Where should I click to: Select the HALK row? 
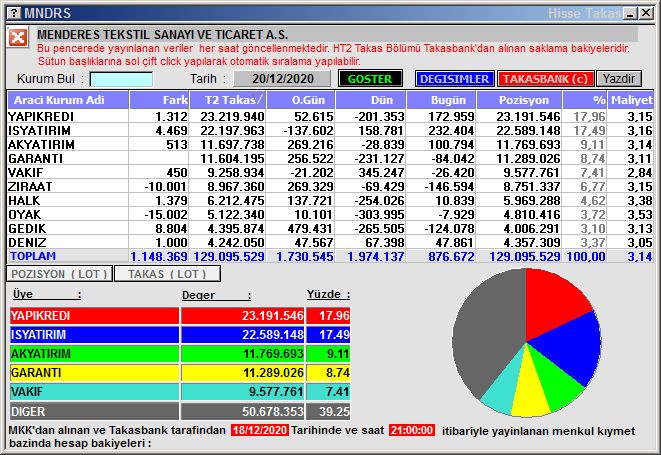330,200
